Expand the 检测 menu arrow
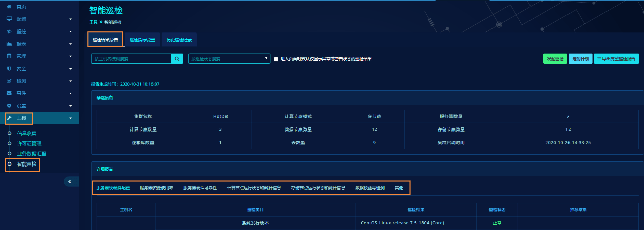644x230 pixels. [x=70, y=81]
